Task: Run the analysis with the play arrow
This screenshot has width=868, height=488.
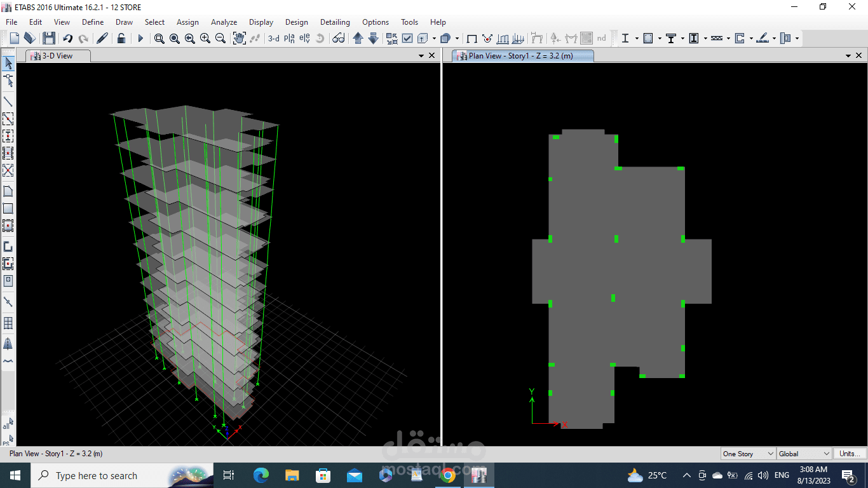Action: [140, 38]
